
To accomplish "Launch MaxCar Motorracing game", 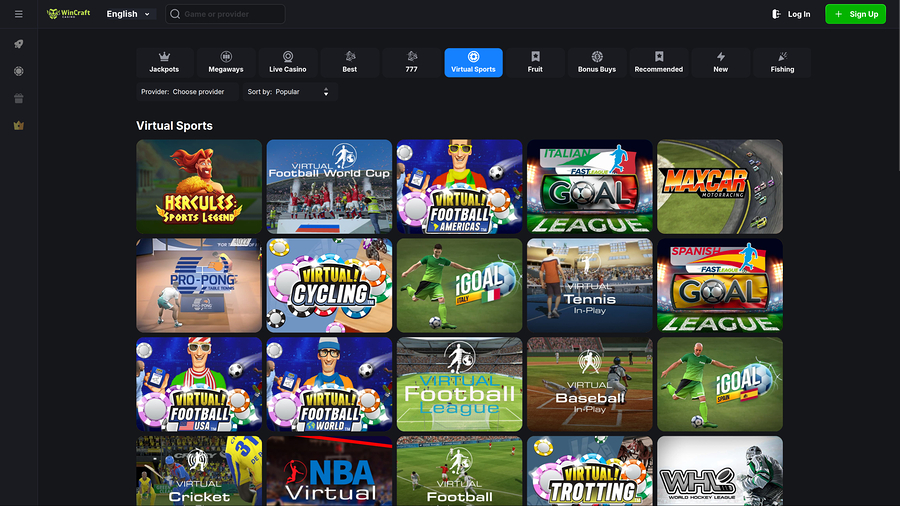I will pyautogui.click(x=720, y=186).
